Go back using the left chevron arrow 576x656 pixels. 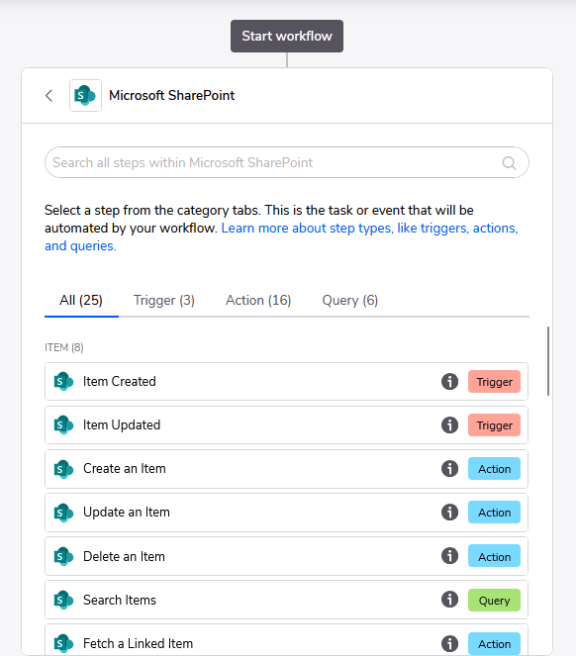point(49,95)
